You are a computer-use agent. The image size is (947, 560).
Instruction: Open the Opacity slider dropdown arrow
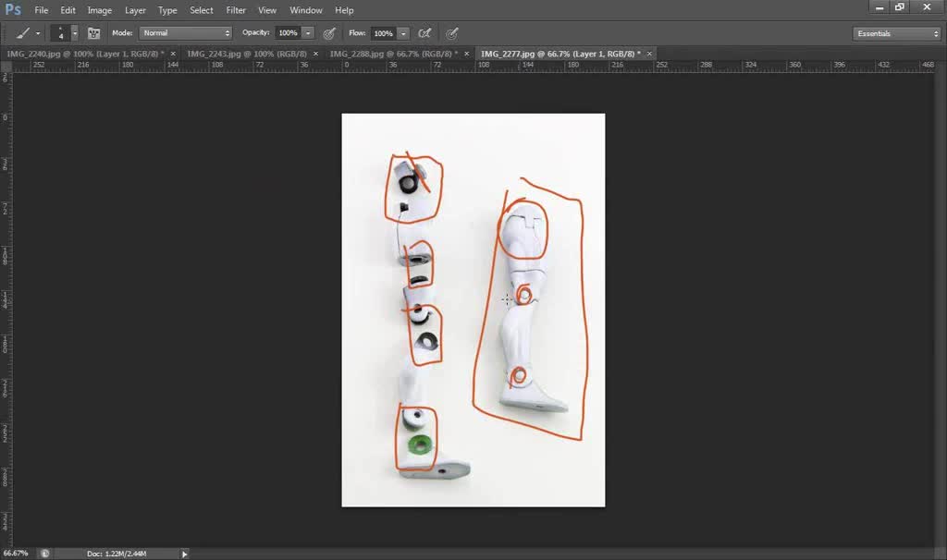308,33
